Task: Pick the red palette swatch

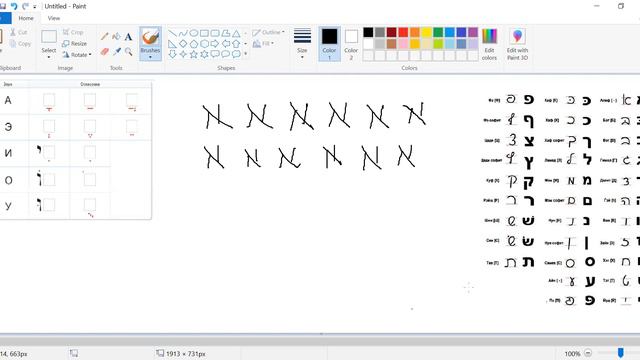Action: pos(403,32)
